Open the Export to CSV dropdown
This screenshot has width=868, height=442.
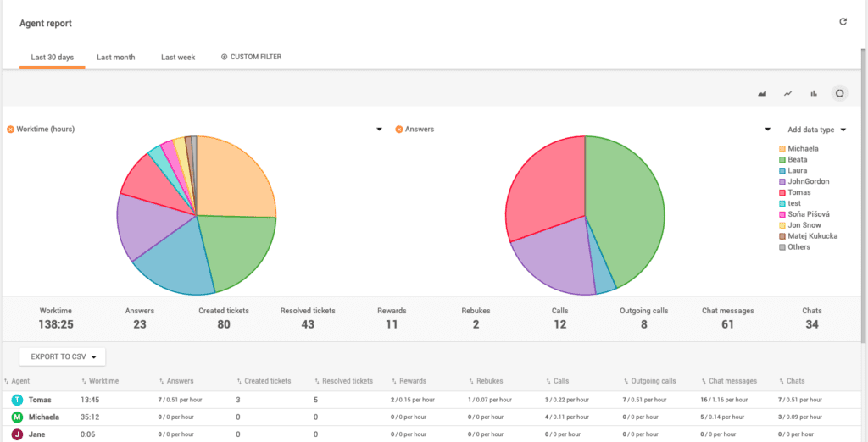coord(62,356)
